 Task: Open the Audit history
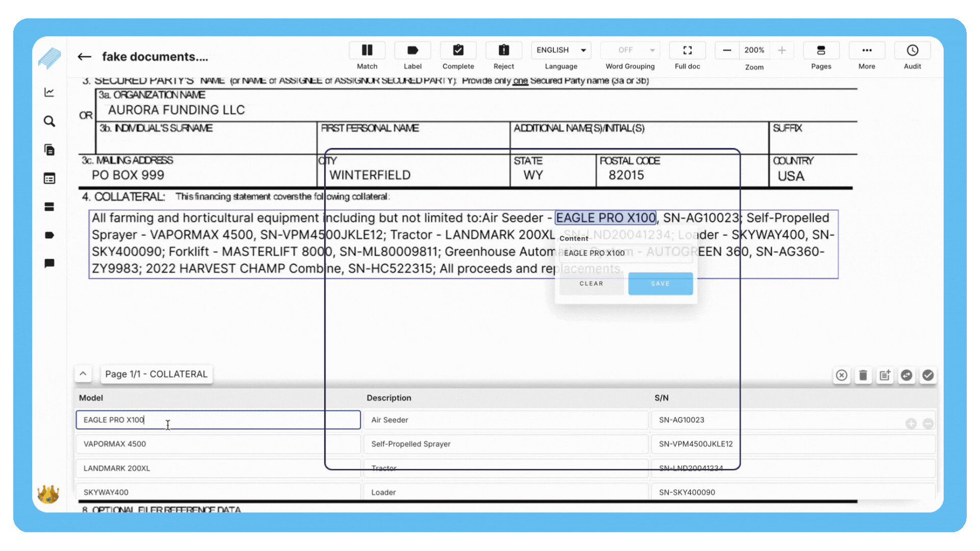[913, 50]
